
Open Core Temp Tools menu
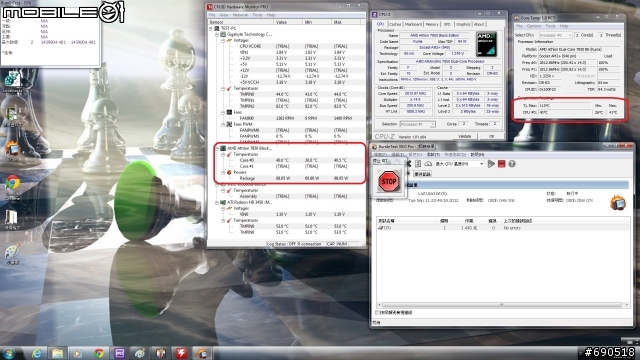click(550, 26)
